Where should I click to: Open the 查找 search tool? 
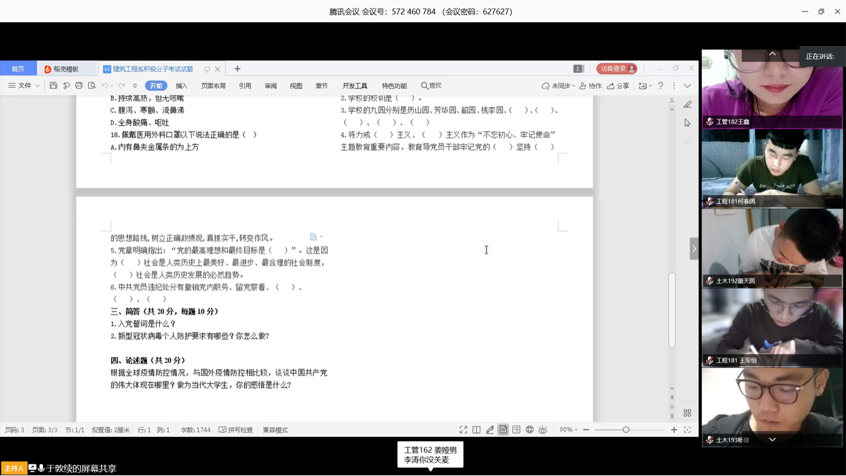[x=431, y=86]
